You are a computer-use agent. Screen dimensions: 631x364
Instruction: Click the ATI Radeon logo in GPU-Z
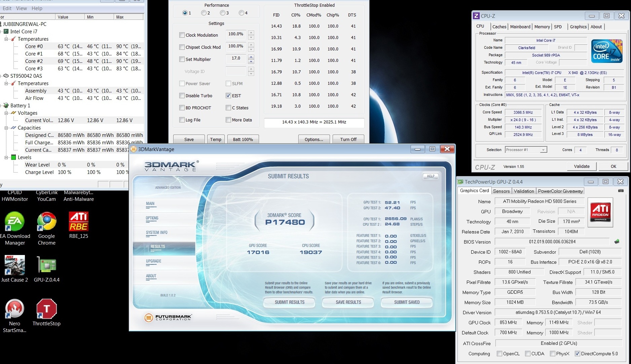(x=600, y=212)
